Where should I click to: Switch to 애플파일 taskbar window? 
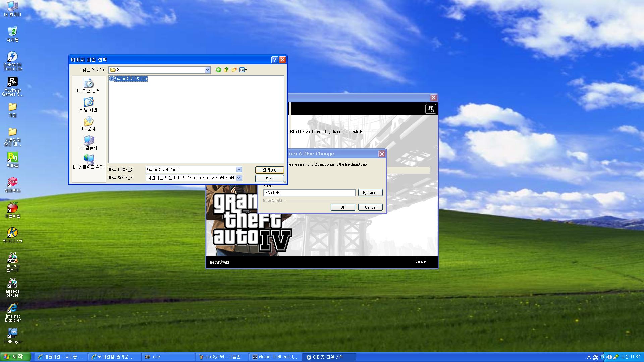pyautogui.click(x=61, y=357)
